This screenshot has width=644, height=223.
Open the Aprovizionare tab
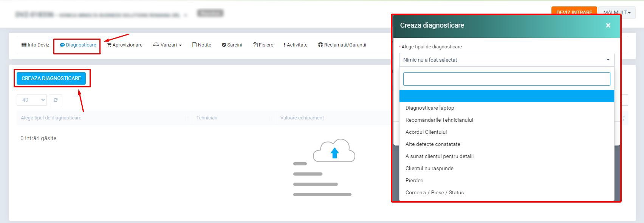pyautogui.click(x=125, y=45)
